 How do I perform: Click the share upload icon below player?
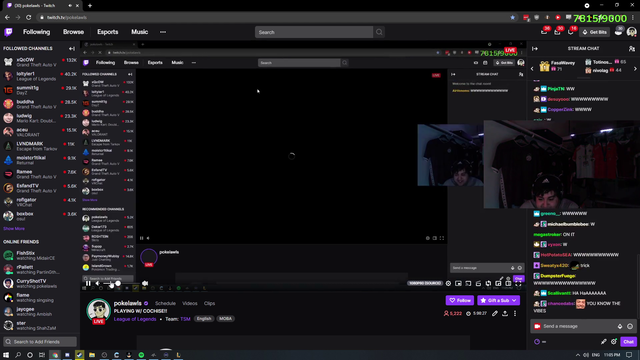[x=505, y=313]
